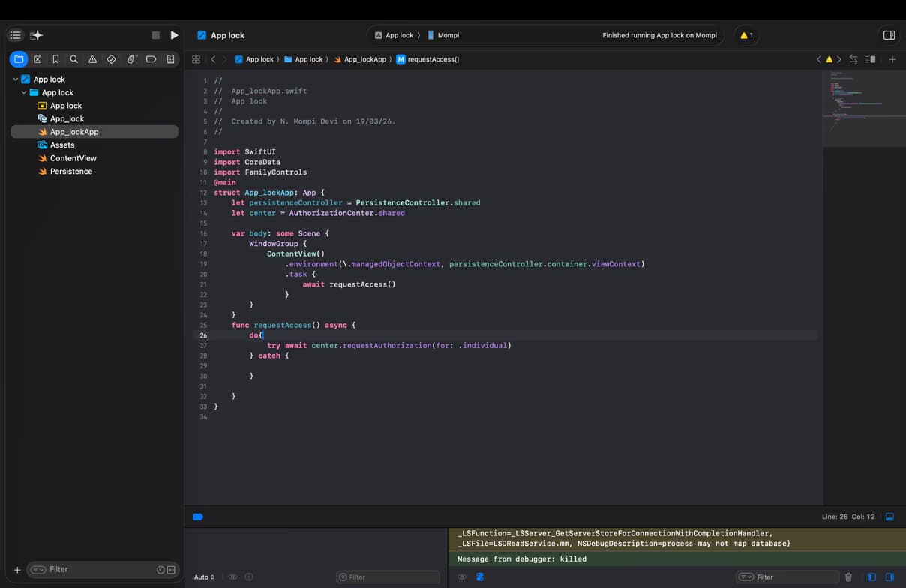Open the Persistence file

coord(71,172)
